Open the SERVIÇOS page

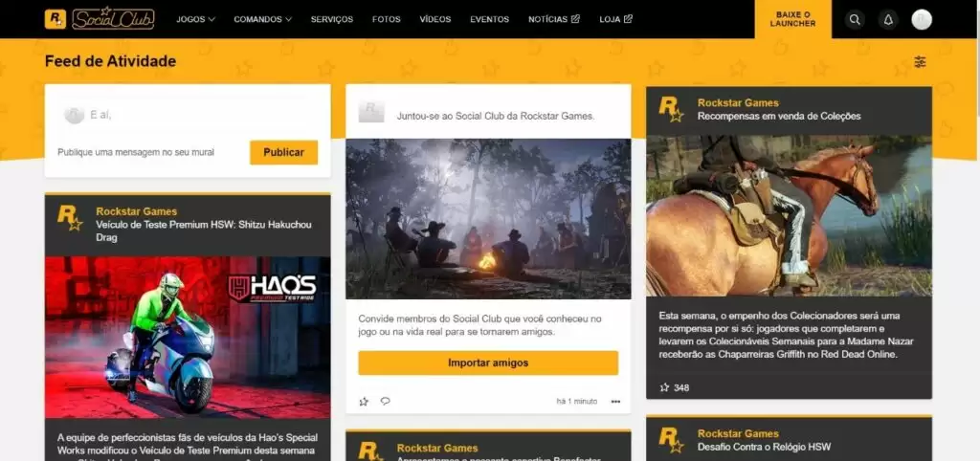click(x=332, y=19)
